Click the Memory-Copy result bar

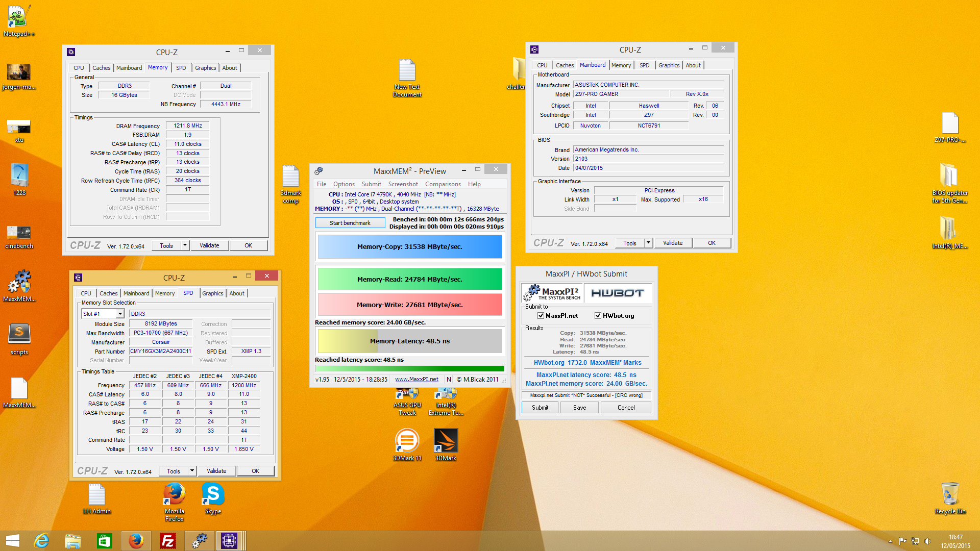click(410, 246)
